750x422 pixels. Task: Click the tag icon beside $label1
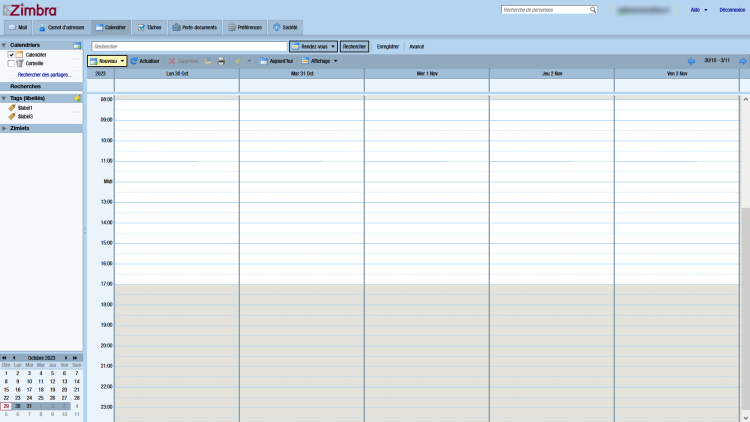point(12,108)
